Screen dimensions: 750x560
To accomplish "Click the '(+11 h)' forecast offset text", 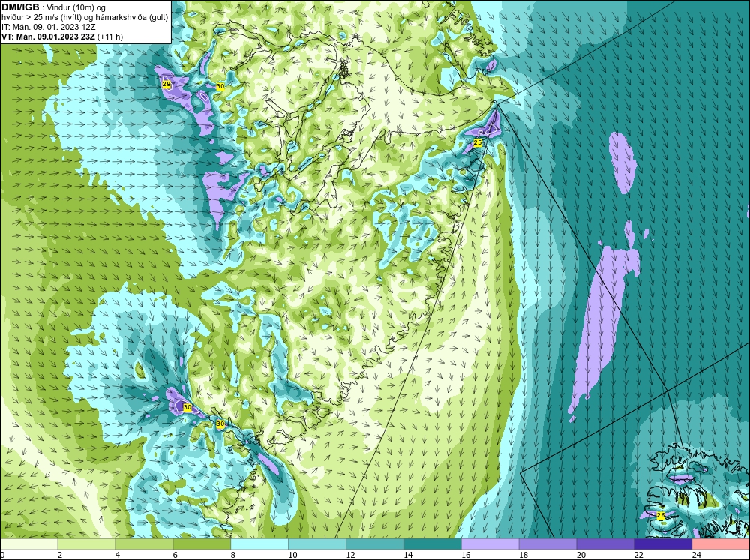I will 111,37.
